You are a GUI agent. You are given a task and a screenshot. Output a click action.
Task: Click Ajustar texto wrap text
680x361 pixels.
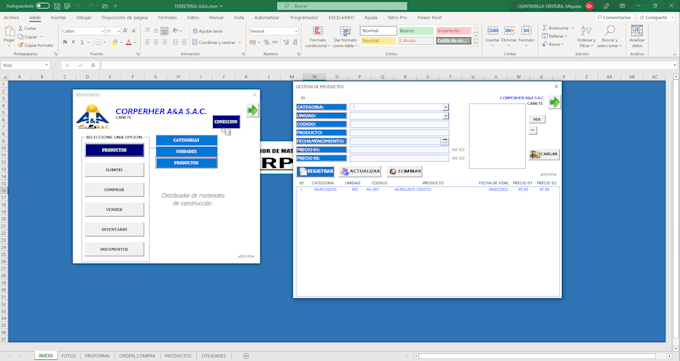click(x=208, y=31)
